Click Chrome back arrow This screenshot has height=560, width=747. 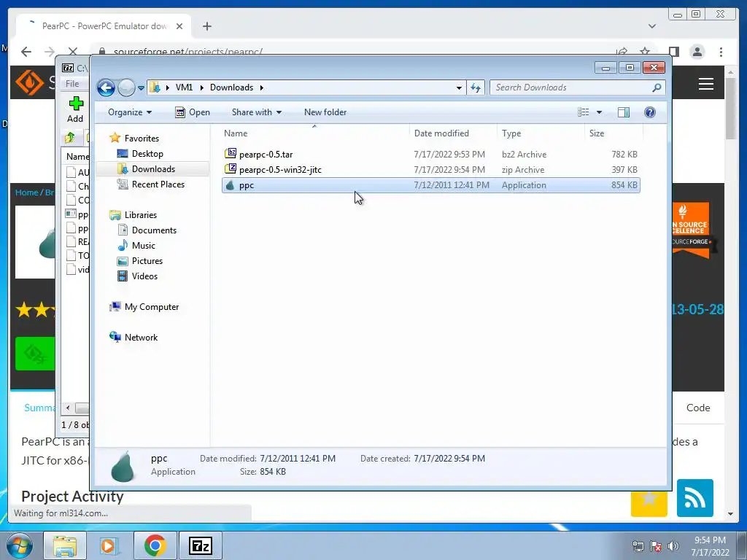point(26,52)
